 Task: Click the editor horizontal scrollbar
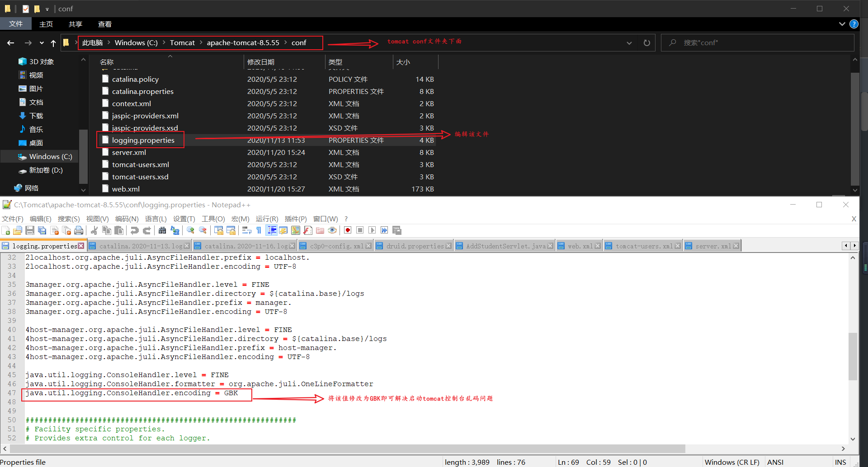(348, 448)
